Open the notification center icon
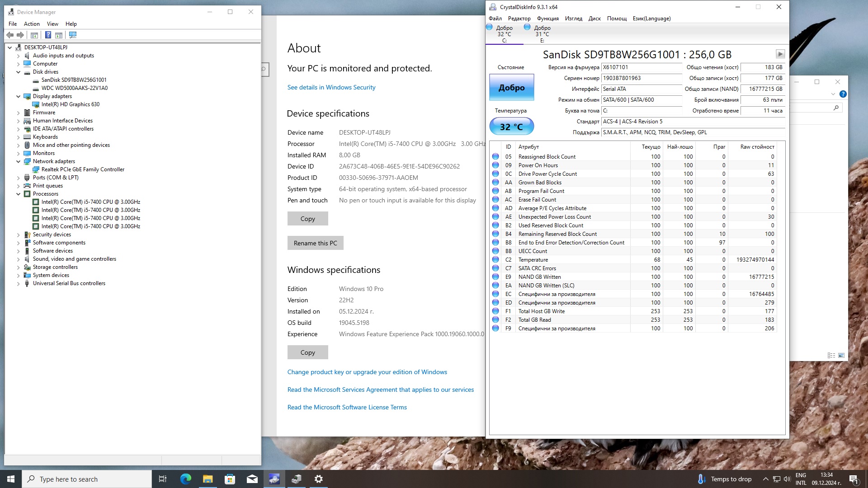This screenshot has height=488, width=868. (x=854, y=479)
